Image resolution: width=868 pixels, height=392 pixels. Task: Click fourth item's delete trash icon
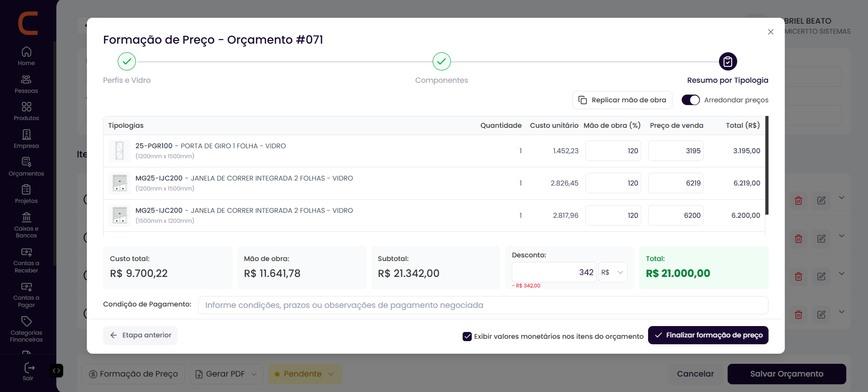coord(798,315)
